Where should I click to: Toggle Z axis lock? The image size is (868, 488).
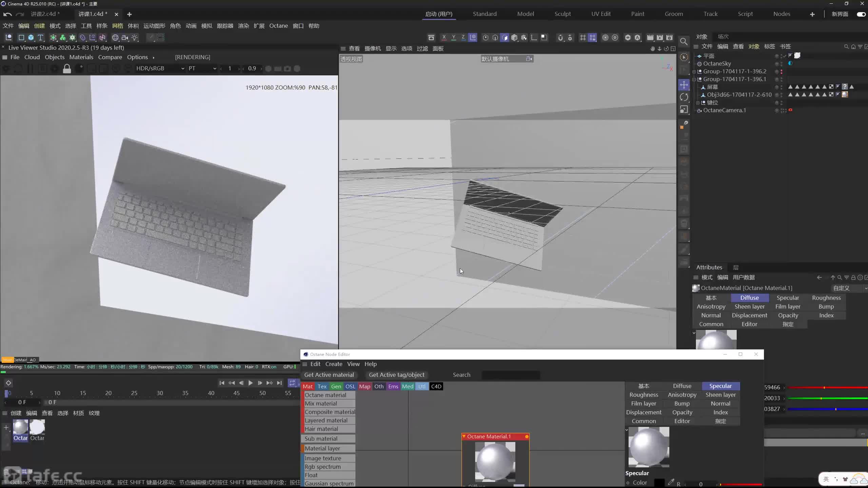pos(463,38)
